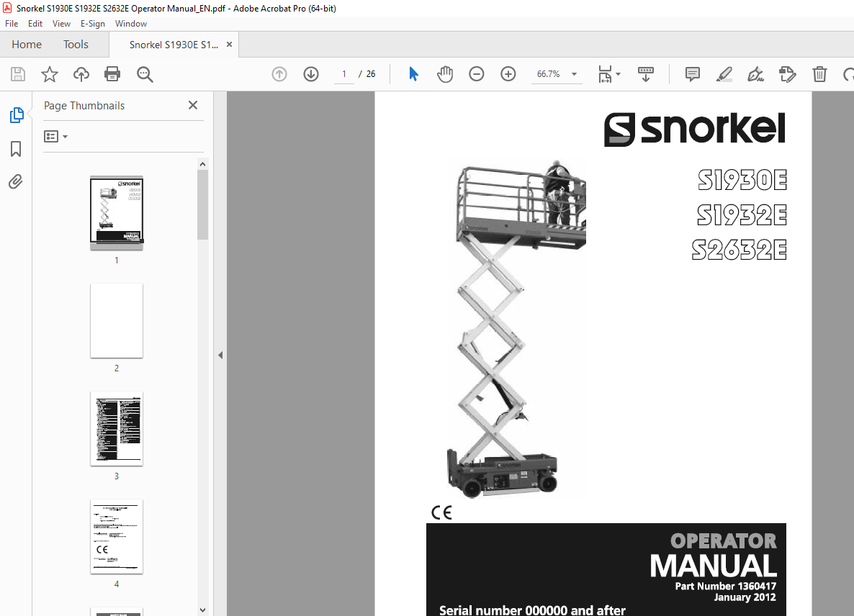The image size is (854, 616).
Task: Collapse the navigation pane with the arrow
Action: [220, 355]
